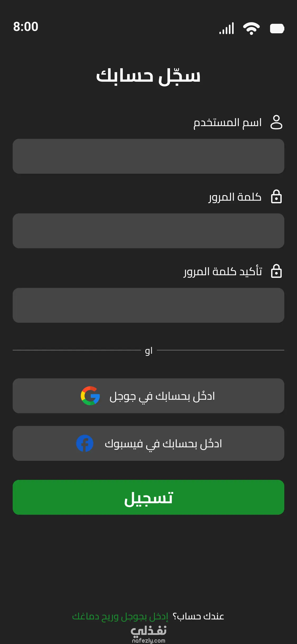
Task: Focus the تأكيد كلمة المرور confirmation field
Action: pyautogui.click(x=148, y=305)
